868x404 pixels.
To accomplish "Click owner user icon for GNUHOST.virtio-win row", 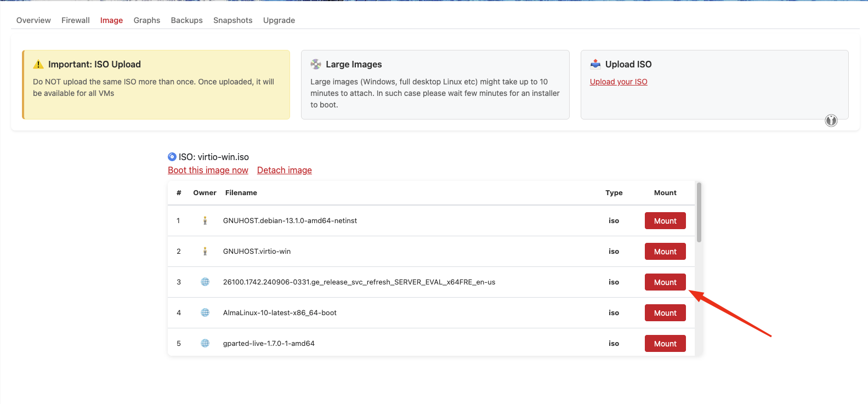I will (205, 252).
